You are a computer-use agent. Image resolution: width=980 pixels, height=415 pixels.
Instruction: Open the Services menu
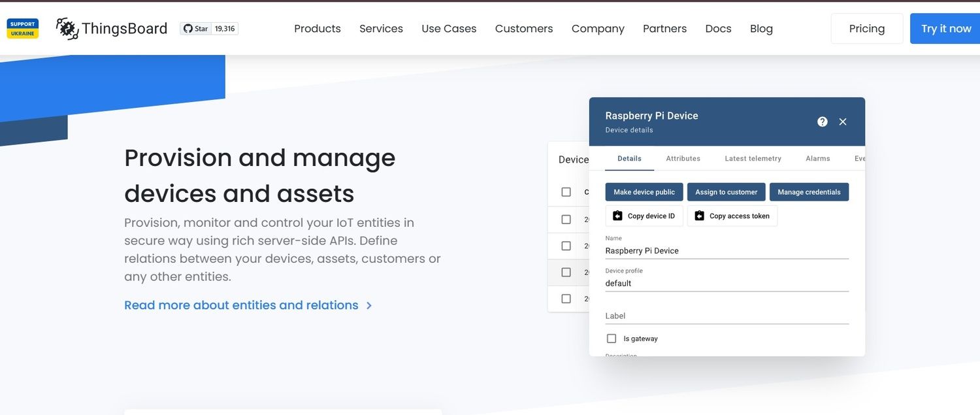pyautogui.click(x=381, y=29)
